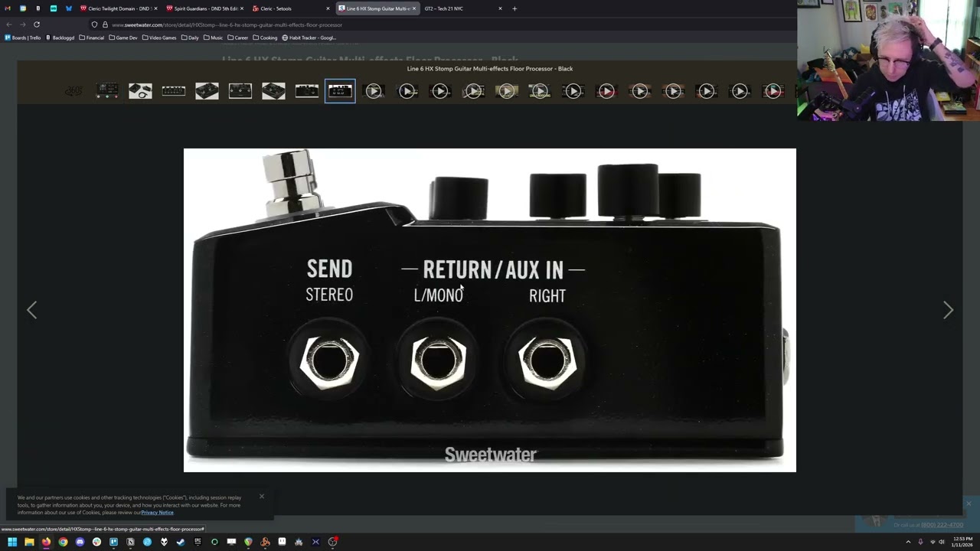Open Firefox from taskbar
The image size is (980, 551).
pyautogui.click(x=46, y=542)
